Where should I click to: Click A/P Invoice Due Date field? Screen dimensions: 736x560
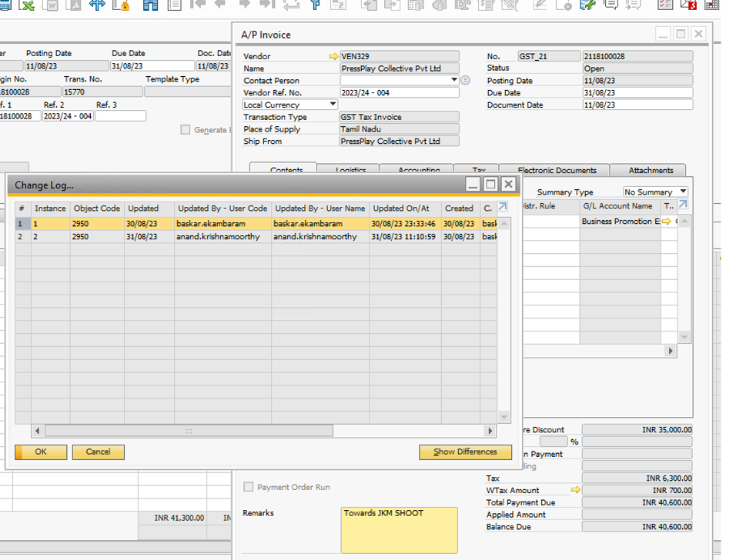point(637,92)
